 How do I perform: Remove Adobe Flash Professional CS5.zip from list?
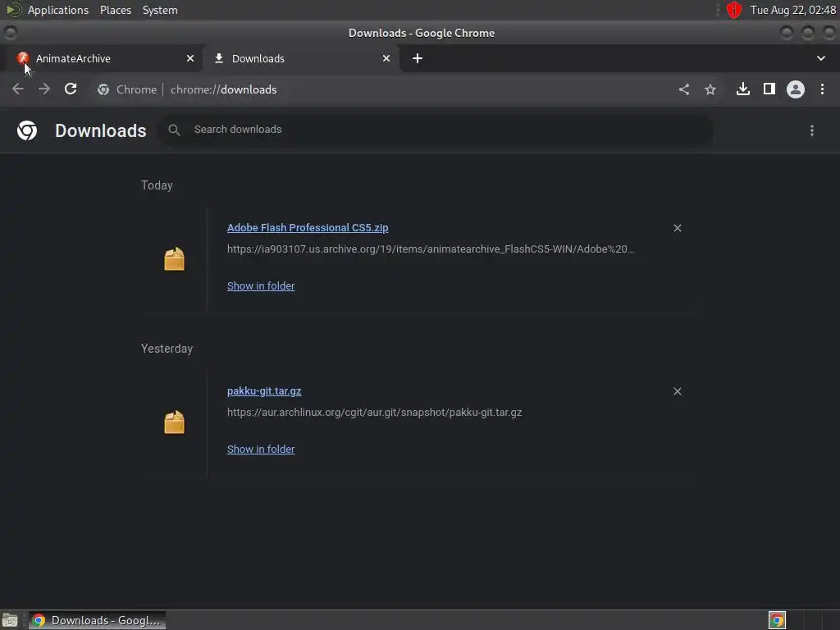coord(678,228)
